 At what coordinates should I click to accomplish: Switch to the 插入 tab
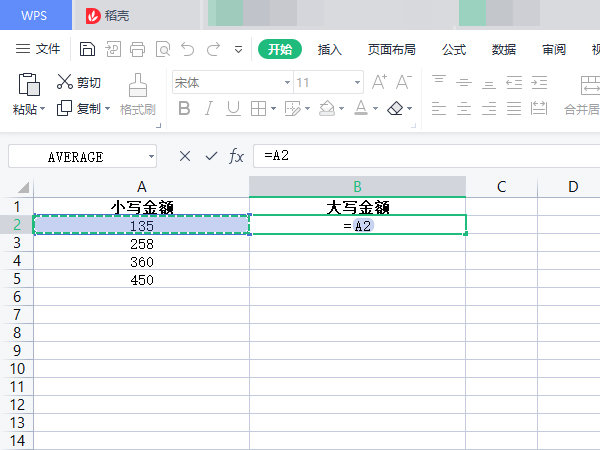[329, 49]
